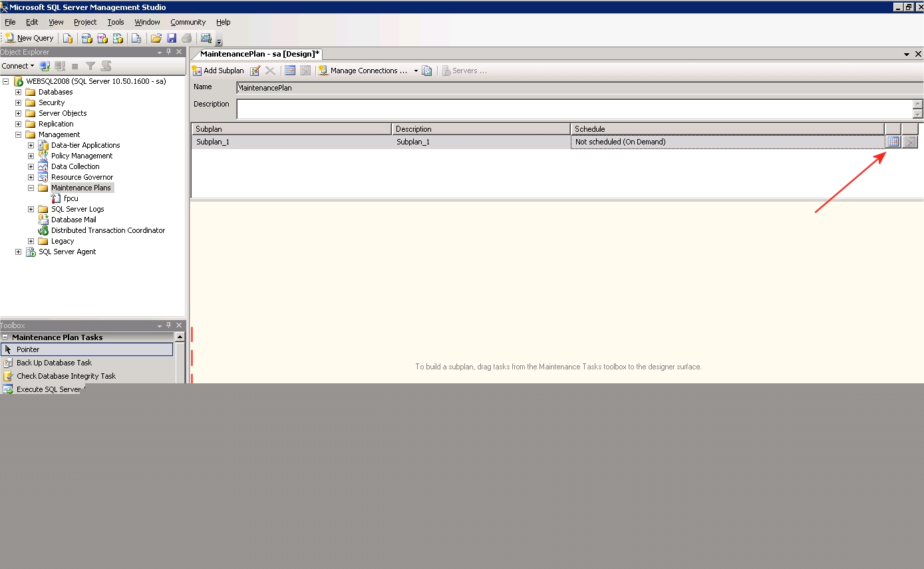This screenshot has height=569, width=924.
Task: Click the Database Engine Query icon
Action: pyautogui.click(x=67, y=38)
